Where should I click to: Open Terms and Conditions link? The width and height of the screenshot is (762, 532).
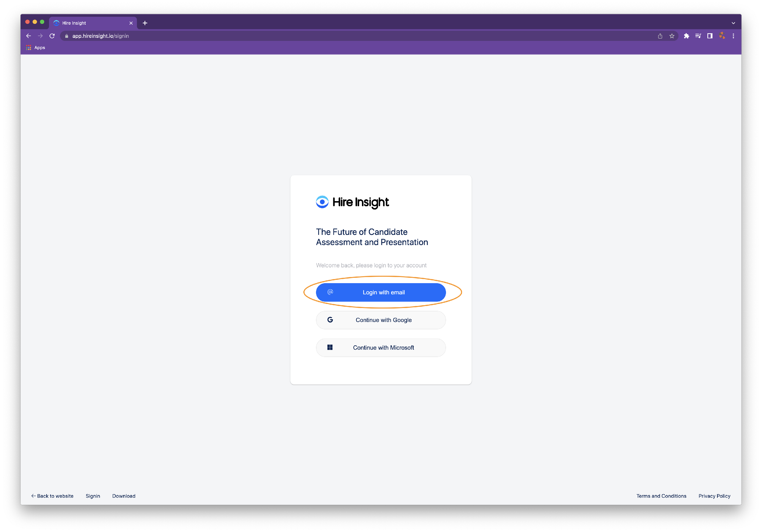[661, 496]
